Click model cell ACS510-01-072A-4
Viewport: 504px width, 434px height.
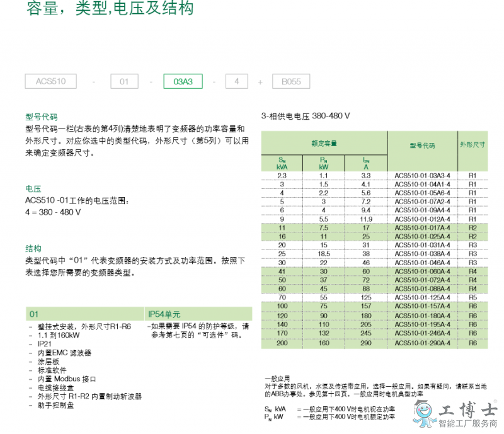[x=422, y=280]
